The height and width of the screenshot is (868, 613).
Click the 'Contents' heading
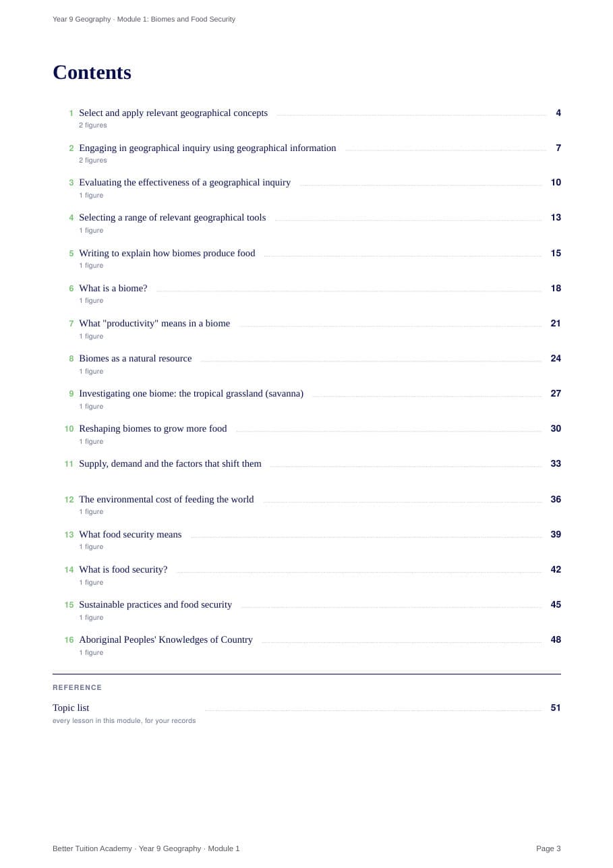[92, 72]
